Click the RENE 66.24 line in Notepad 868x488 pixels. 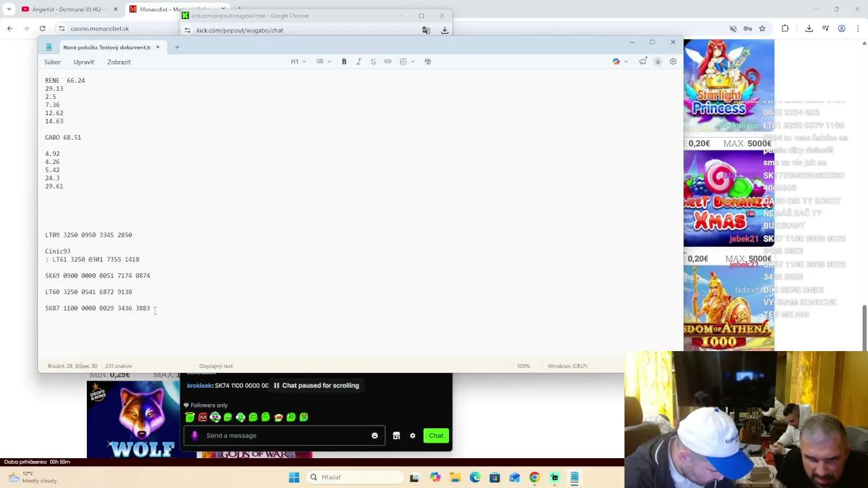coord(65,81)
